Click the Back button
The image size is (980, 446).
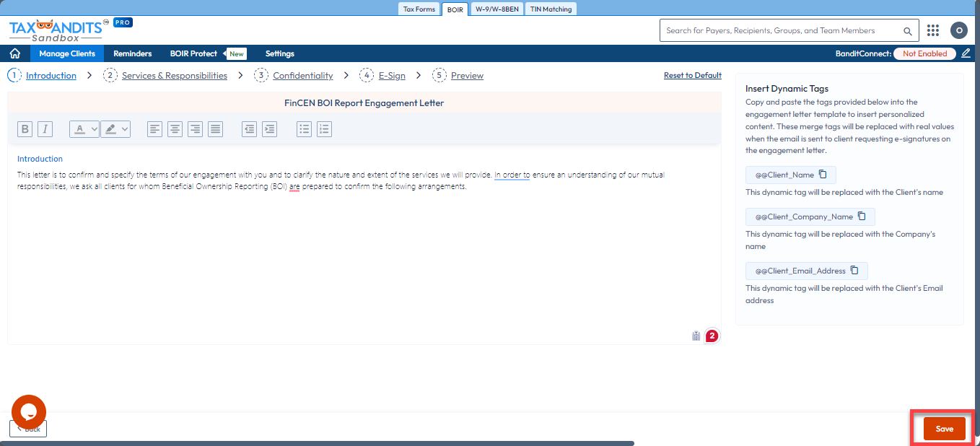coord(28,429)
